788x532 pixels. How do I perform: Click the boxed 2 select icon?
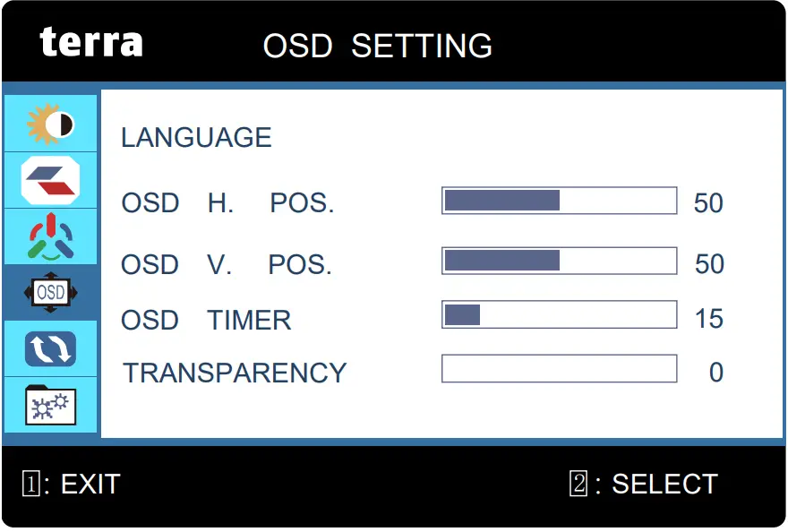[x=578, y=485]
